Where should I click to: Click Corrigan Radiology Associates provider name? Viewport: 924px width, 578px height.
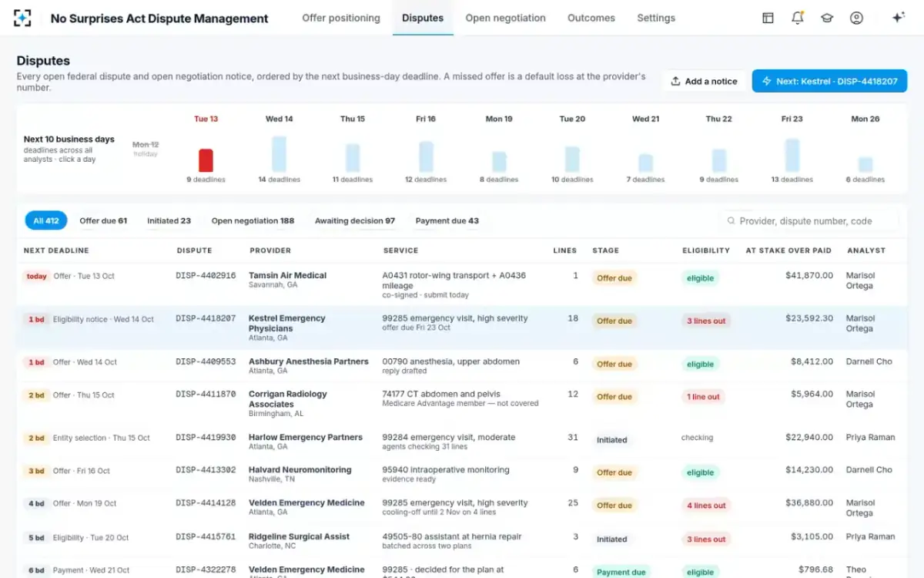click(287, 399)
